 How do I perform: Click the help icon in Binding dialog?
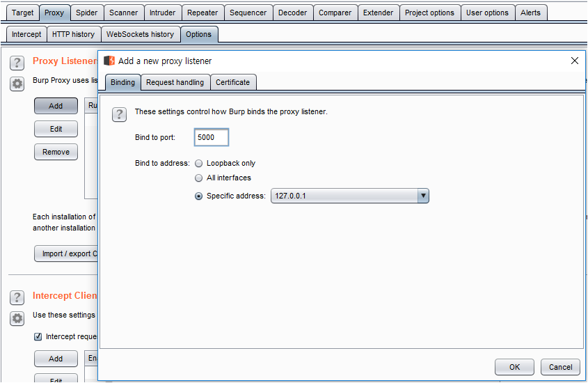119,114
